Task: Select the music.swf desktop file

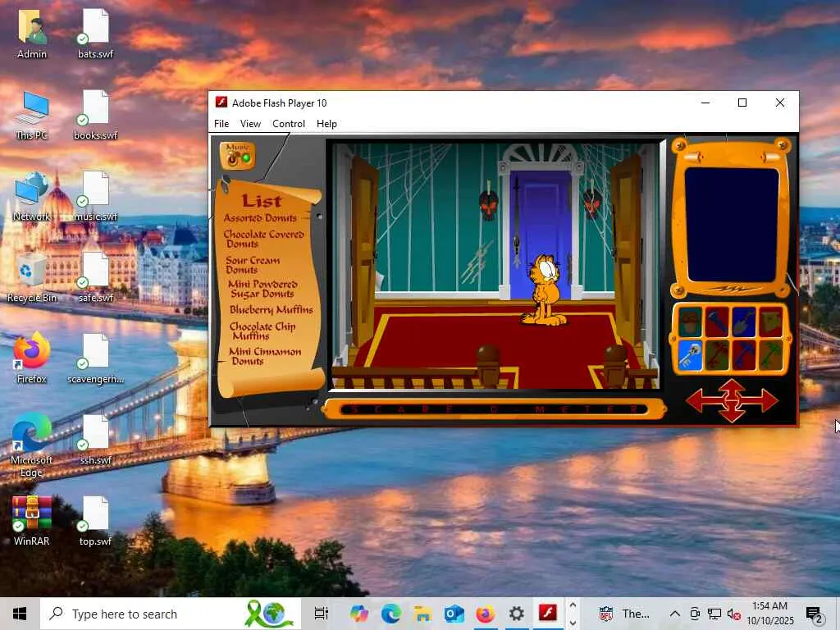Action: 95,196
